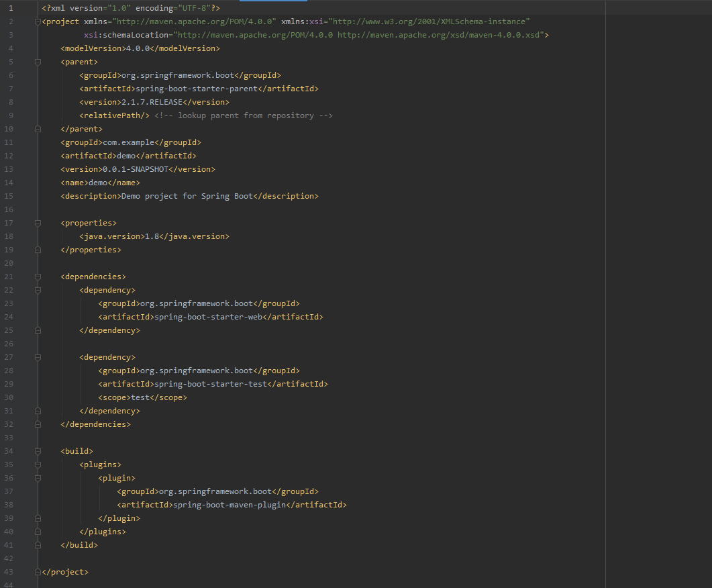Click the scope test line

coord(142,398)
